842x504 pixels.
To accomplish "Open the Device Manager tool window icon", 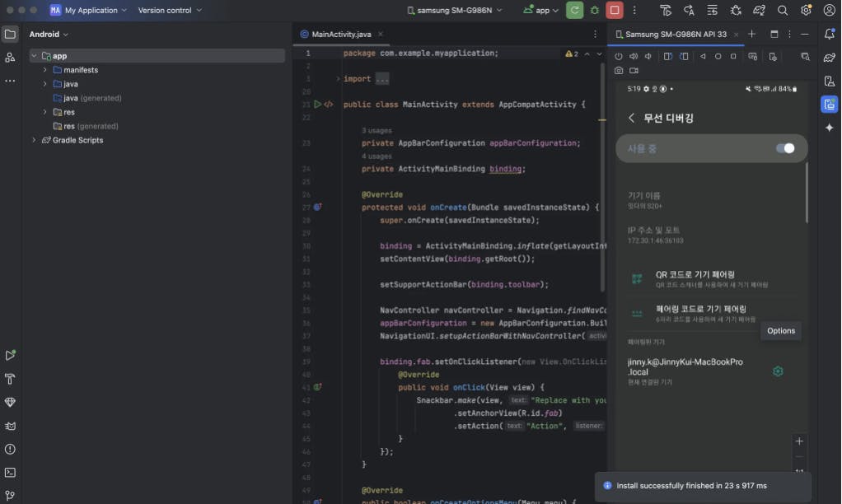I will click(x=829, y=81).
